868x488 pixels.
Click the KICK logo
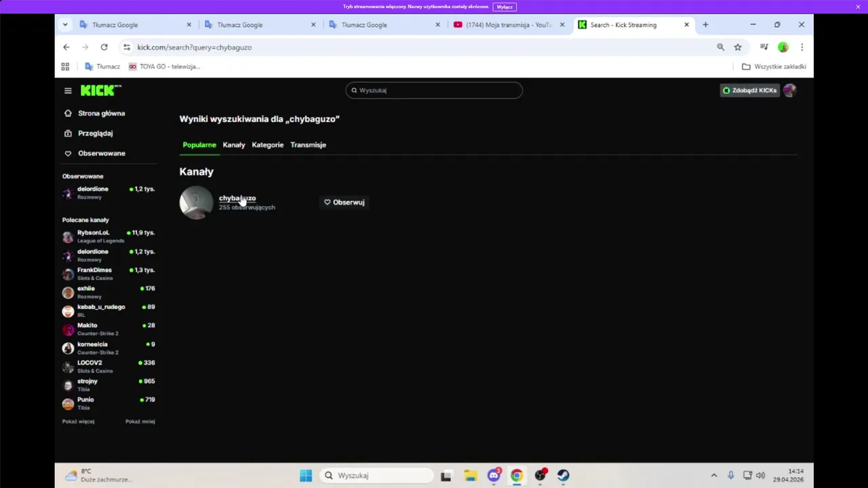(x=100, y=90)
